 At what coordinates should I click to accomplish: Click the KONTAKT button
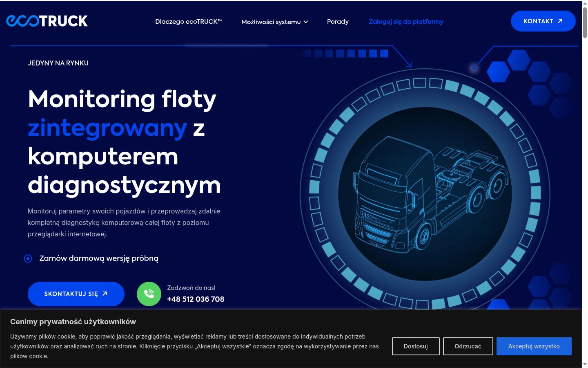(x=543, y=21)
